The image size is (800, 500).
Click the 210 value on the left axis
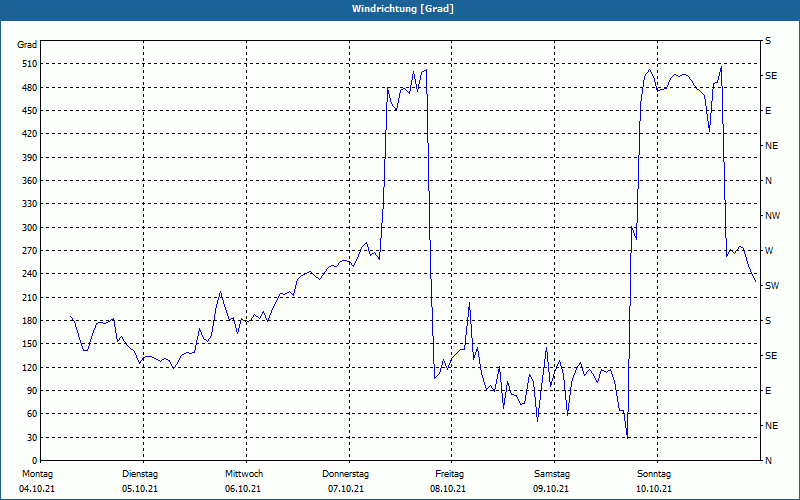pyautogui.click(x=30, y=297)
